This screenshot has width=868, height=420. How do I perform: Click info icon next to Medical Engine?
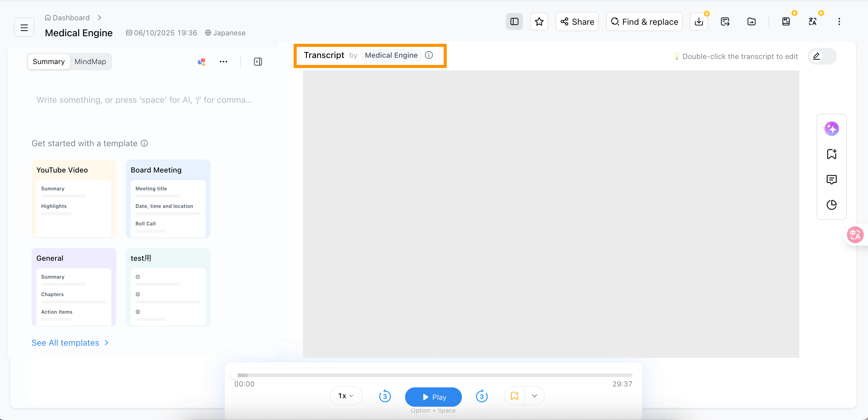pyautogui.click(x=429, y=55)
